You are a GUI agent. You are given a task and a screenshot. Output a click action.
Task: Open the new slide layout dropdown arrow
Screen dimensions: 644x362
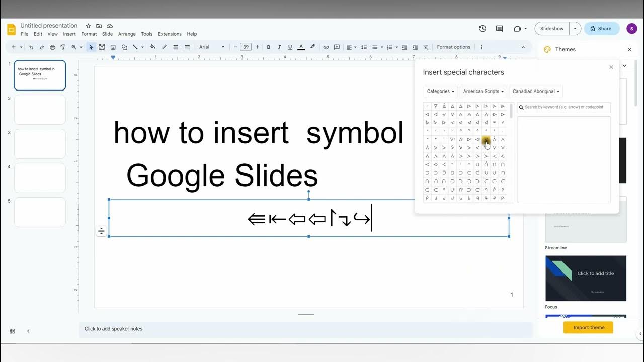click(x=21, y=47)
